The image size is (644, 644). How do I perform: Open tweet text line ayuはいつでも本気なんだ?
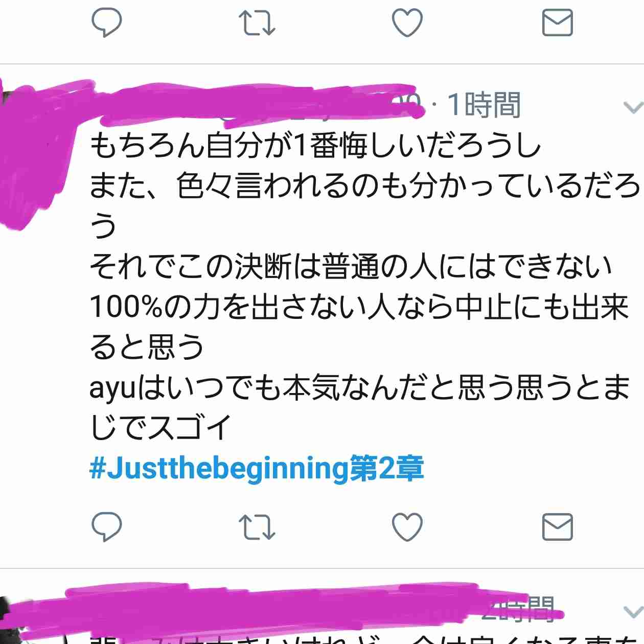point(359,387)
